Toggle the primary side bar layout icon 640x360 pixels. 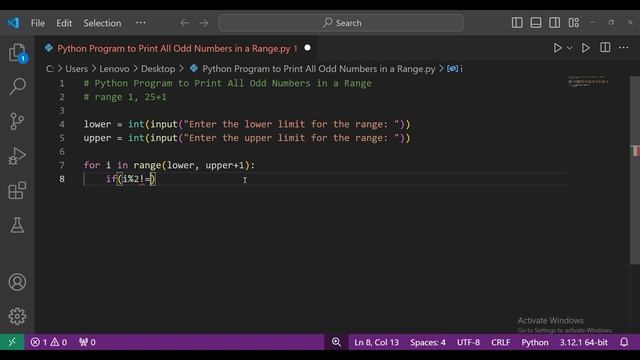pos(517,23)
